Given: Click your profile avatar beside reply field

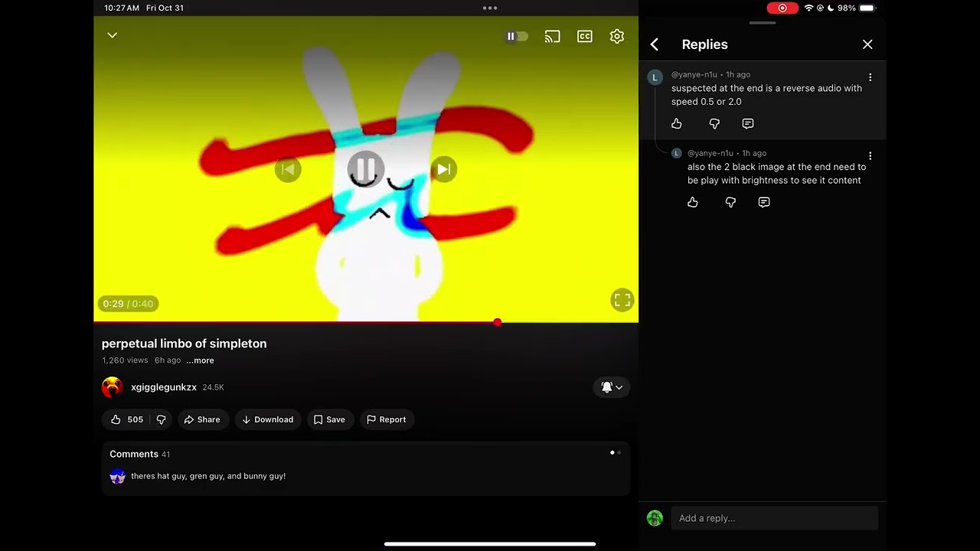Looking at the screenshot, I should (655, 518).
